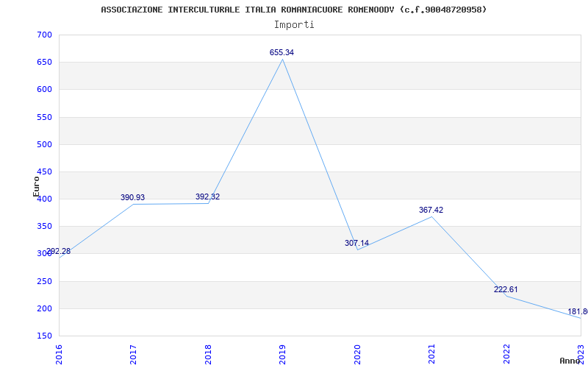Viewport: 588px width, 368px height.
Task: Click the 350 y-axis tick label
Action: [x=44, y=227]
